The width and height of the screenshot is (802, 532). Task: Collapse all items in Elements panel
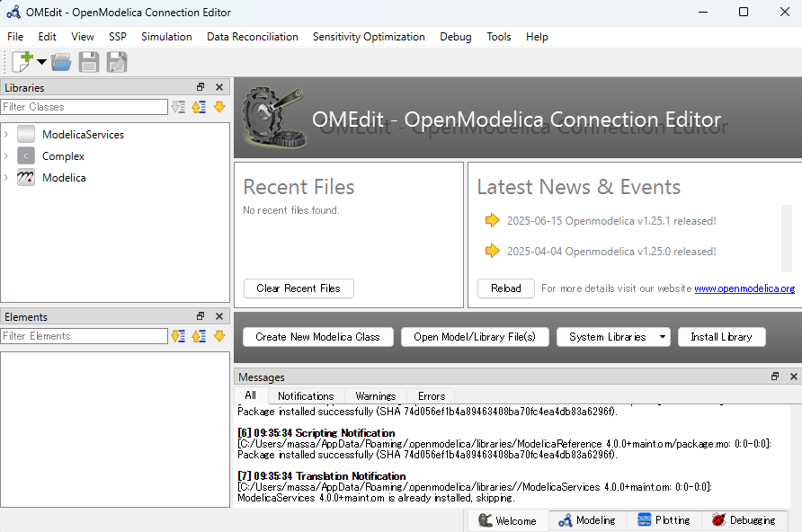coord(199,336)
